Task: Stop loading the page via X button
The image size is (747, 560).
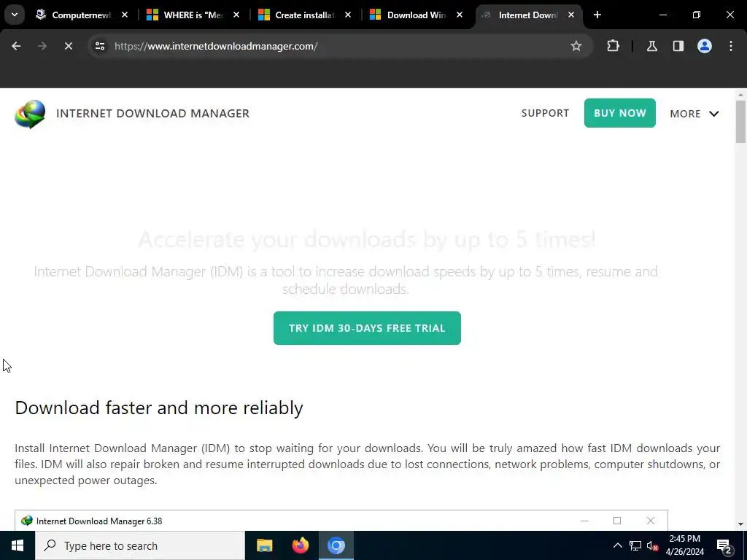Action: point(68,46)
